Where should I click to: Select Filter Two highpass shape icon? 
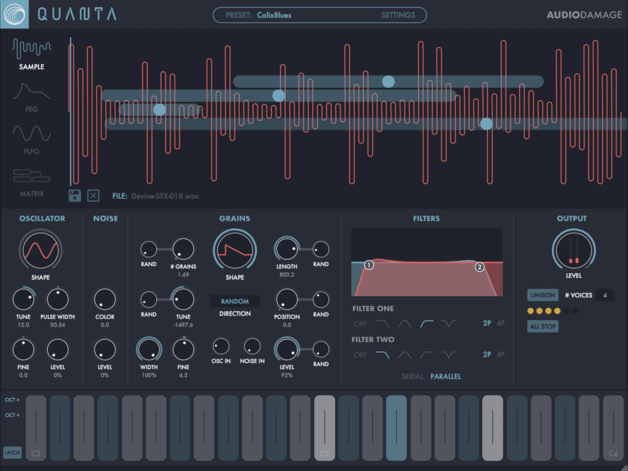point(427,354)
